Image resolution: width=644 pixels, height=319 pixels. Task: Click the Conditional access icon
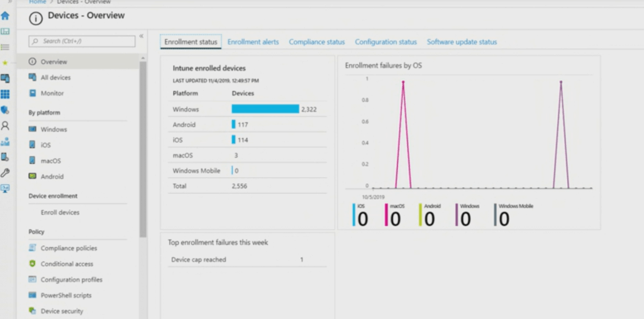pyautogui.click(x=32, y=264)
